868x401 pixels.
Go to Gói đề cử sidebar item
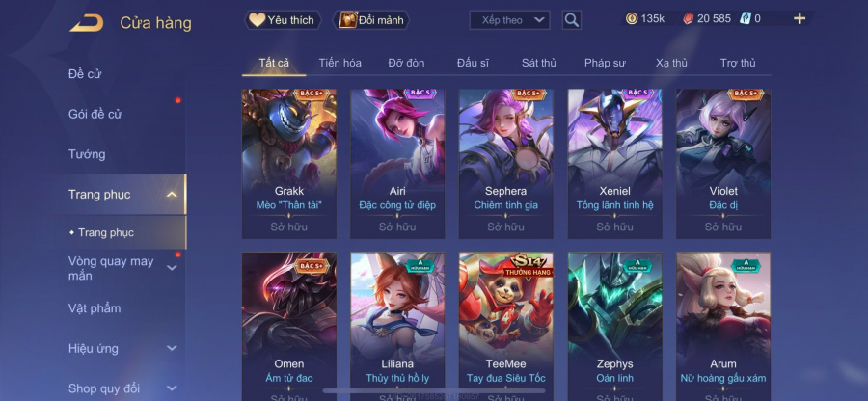tap(95, 114)
